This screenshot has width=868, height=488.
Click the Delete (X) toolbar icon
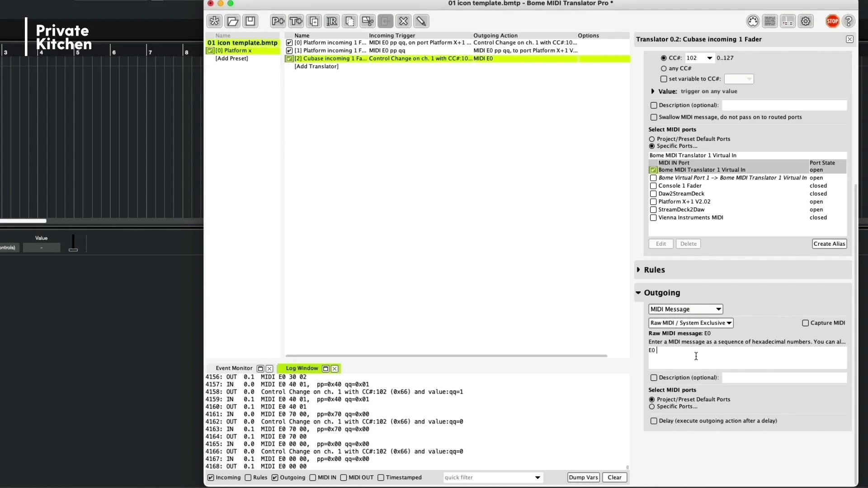tap(403, 21)
